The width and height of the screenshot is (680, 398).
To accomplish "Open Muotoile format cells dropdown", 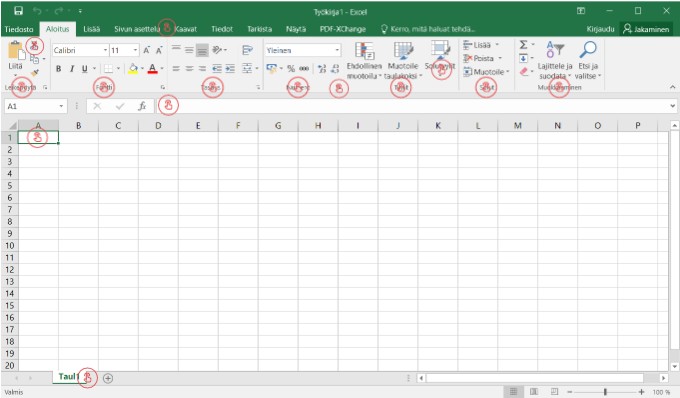I will pos(486,72).
